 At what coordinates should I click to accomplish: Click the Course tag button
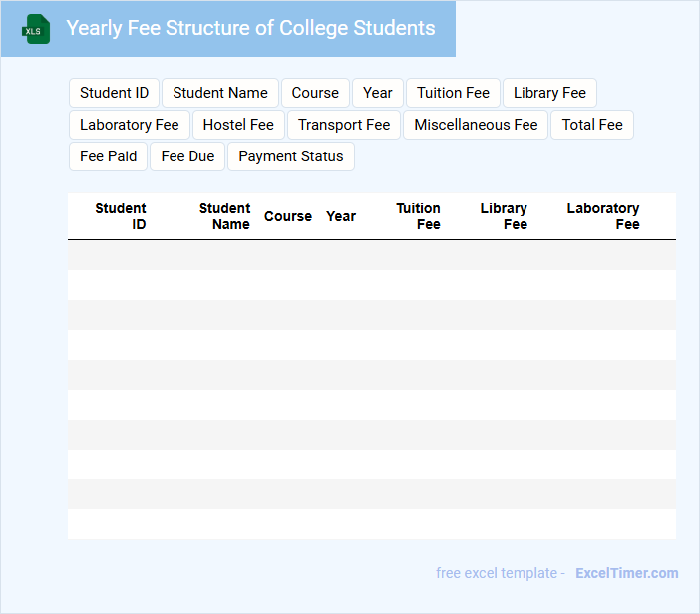[315, 93]
